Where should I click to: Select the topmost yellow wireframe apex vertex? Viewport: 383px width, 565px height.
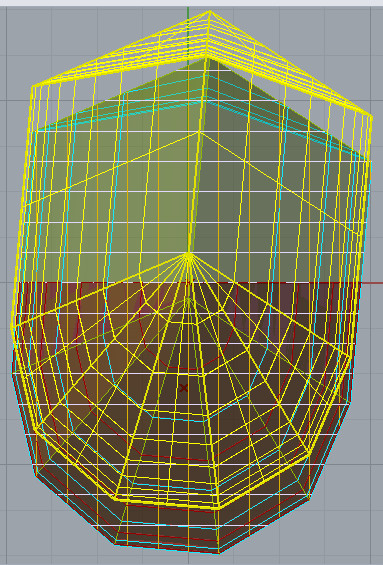click(x=210, y=11)
